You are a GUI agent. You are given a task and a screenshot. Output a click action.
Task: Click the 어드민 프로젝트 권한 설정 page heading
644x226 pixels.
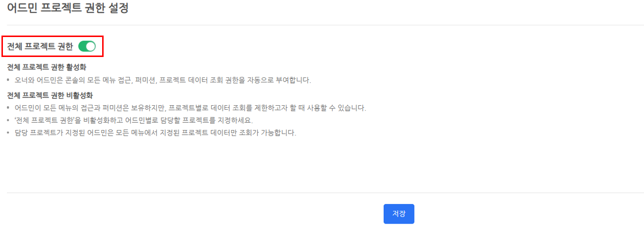[68, 8]
